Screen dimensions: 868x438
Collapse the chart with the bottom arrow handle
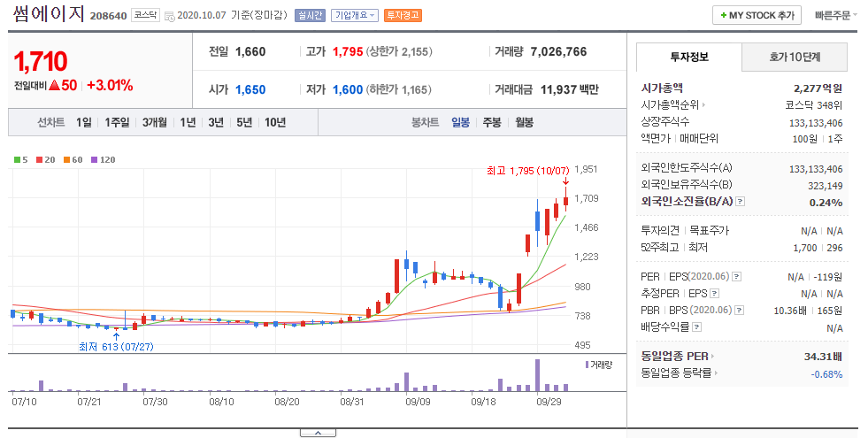pyautogui.click(x=318, y=433)
